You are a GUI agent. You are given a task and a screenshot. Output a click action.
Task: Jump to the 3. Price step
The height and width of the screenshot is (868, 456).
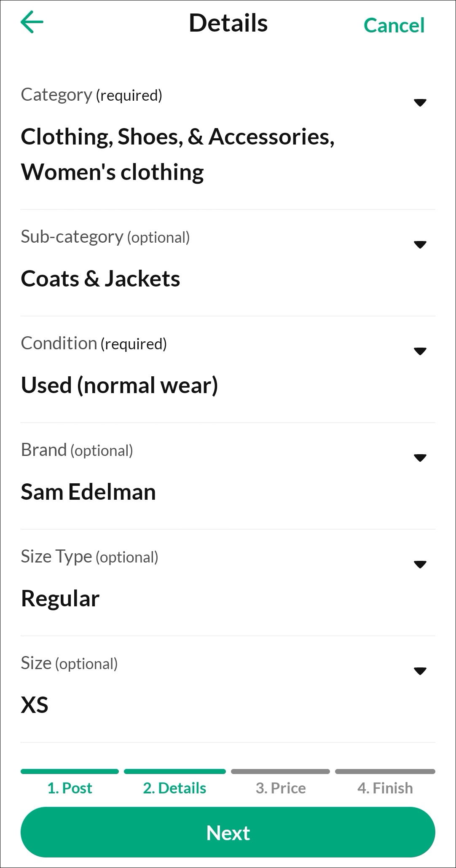[281, 788]
